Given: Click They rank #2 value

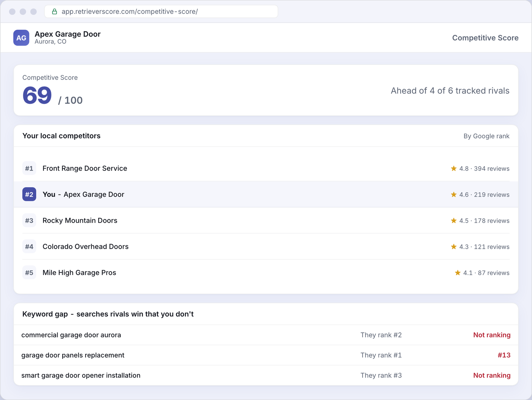Looking at the screenshot, I should point(381,335).
